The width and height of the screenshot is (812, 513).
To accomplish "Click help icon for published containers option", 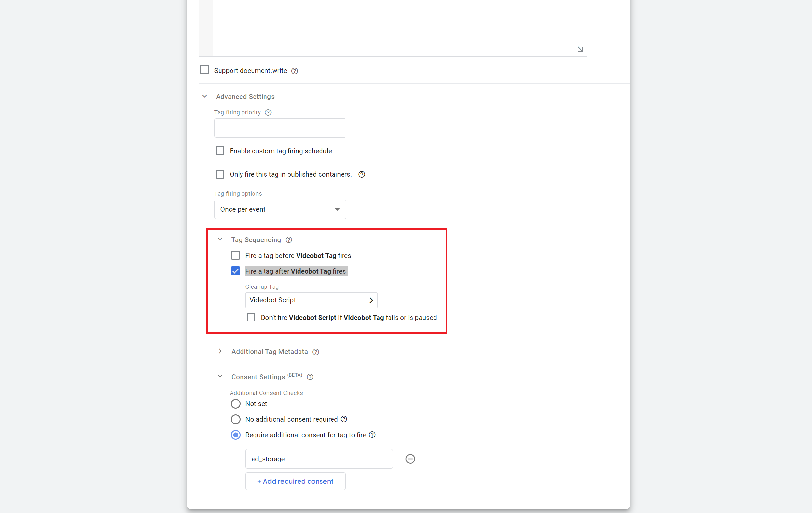I will tap(362, 174).
